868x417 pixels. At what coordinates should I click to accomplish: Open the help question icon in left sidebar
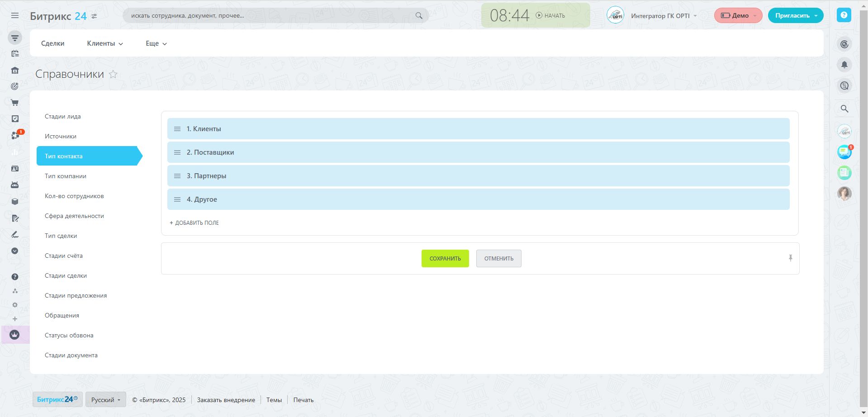15,277
